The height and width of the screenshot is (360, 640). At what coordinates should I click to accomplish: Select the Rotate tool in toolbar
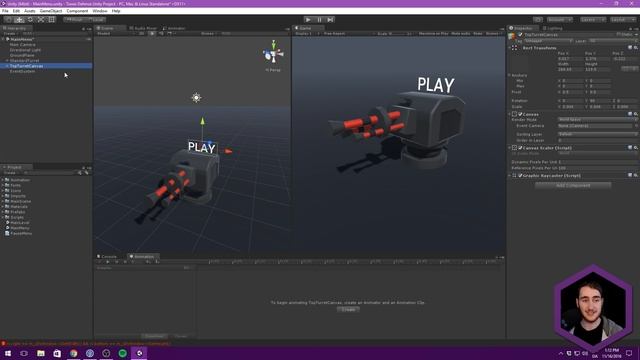(30, 20)
